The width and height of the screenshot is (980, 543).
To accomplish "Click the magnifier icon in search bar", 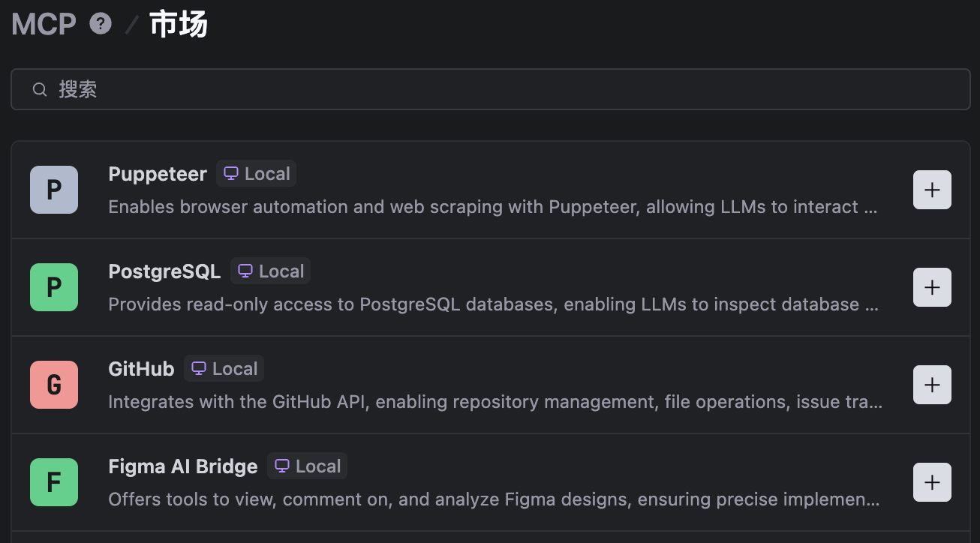I will pyautogui.click(x=40, y=89).
